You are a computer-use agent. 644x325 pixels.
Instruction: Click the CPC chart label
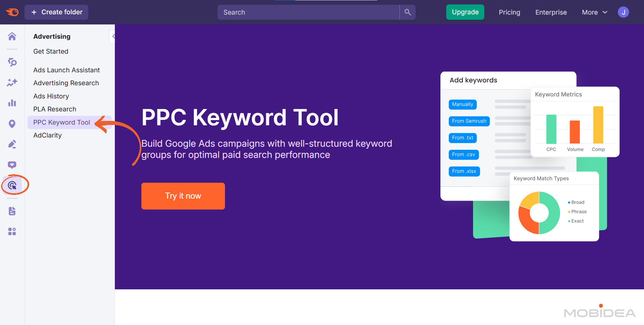[551, 149]
